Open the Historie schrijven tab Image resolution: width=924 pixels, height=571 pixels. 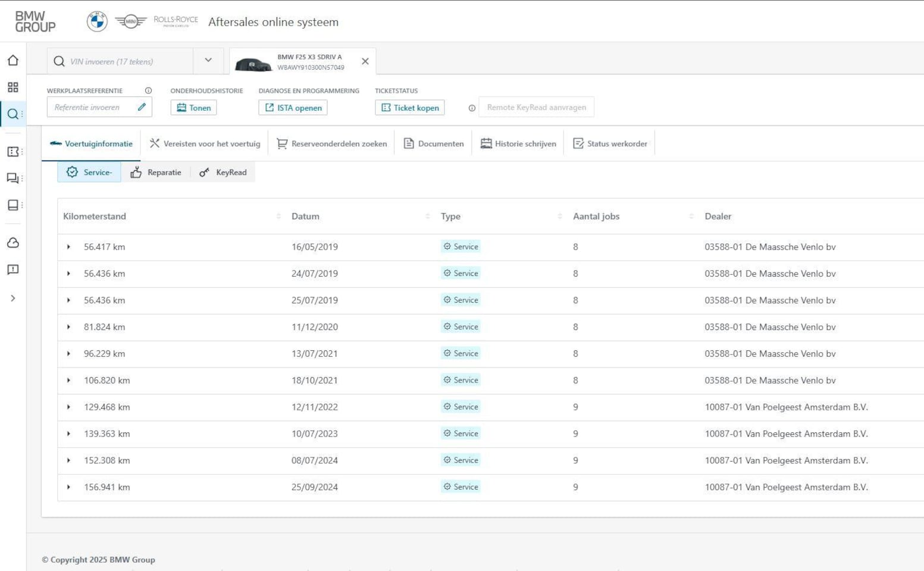click(x=518, y=143)
